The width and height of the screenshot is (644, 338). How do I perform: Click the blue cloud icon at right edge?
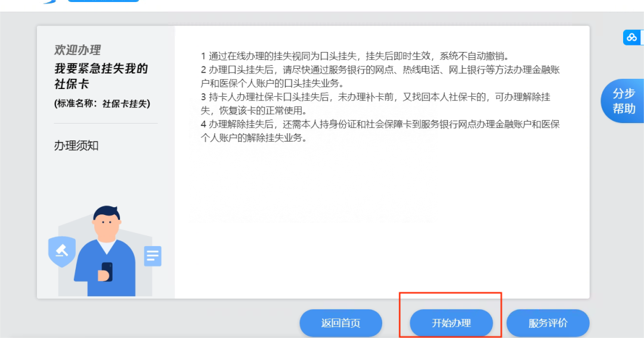(x=632, y=38)
